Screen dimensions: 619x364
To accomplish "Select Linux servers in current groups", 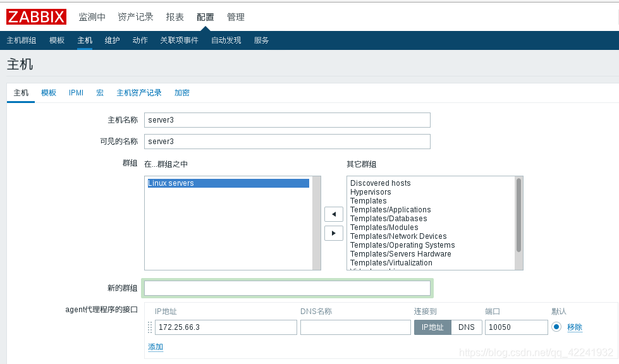I will tap(228, 183).
